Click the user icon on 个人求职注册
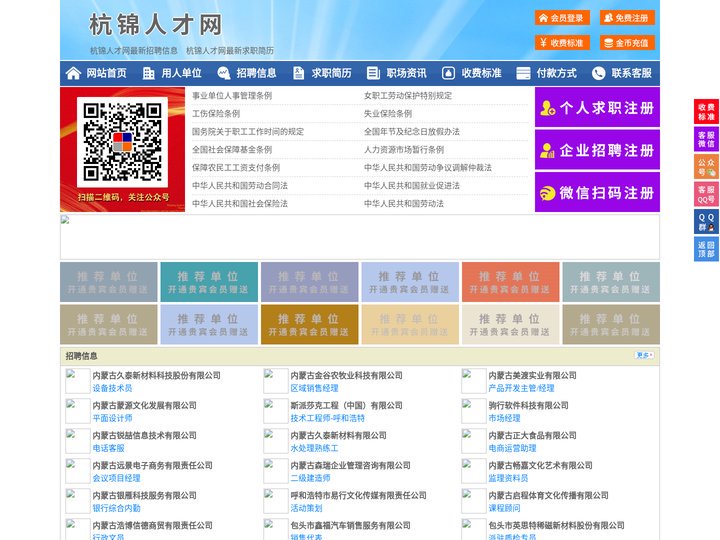Viewport: 720px width, 540px height. [547, 108]
